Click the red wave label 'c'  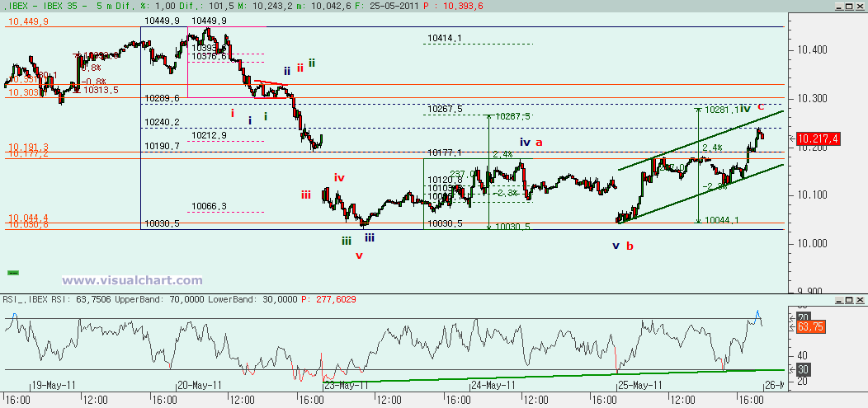761,106
